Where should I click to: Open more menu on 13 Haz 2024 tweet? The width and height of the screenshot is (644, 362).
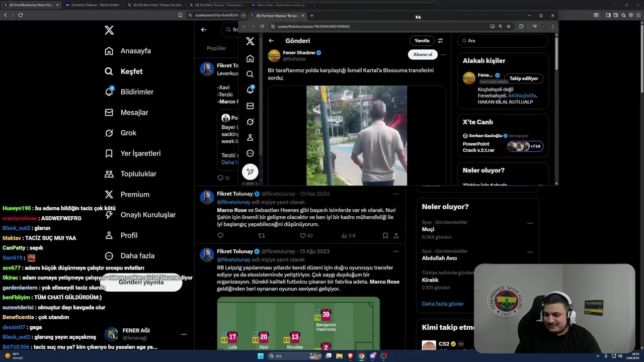[x=396, y=194]
